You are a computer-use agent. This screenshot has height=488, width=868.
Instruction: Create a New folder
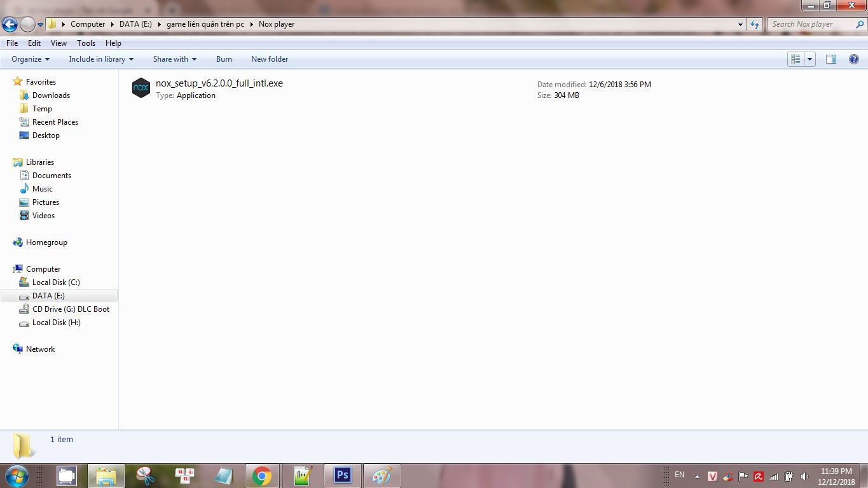coord(270,59)
